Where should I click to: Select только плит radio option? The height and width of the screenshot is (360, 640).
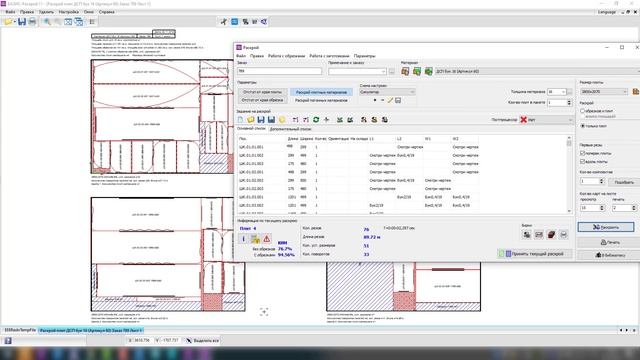582,126
